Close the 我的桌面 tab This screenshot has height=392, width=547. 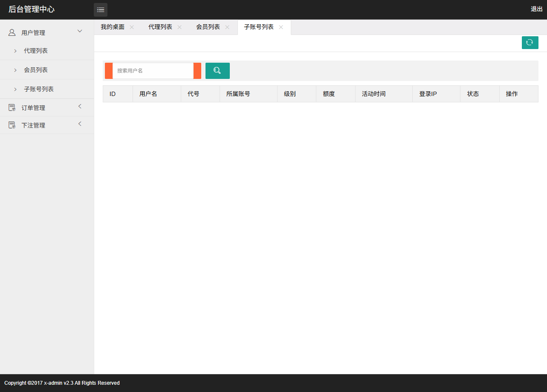pos(132,27)
